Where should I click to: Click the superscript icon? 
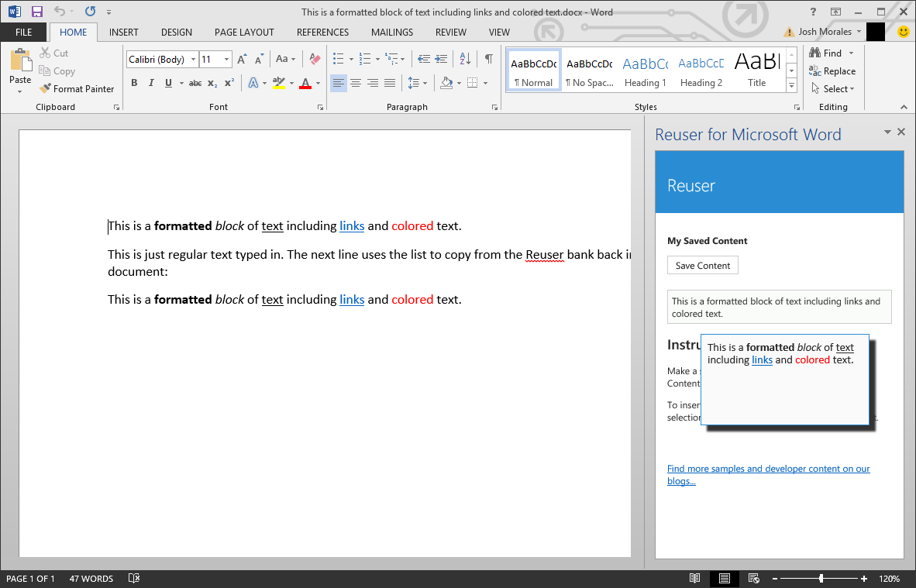click(x=229, y=82)
